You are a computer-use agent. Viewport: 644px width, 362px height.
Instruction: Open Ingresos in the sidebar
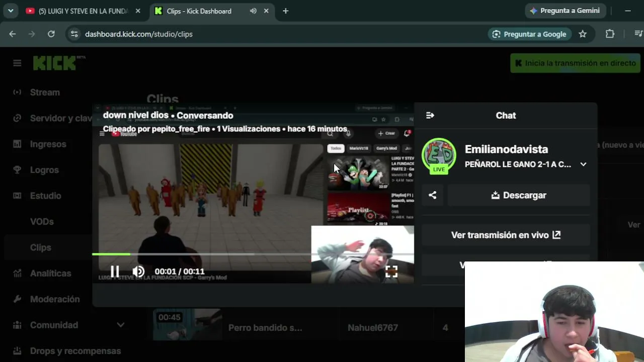48,144
